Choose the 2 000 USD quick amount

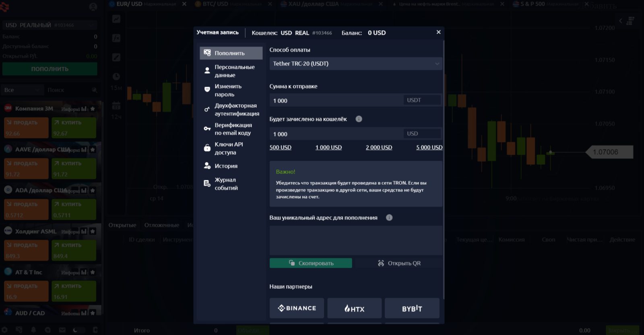(379, 147)
